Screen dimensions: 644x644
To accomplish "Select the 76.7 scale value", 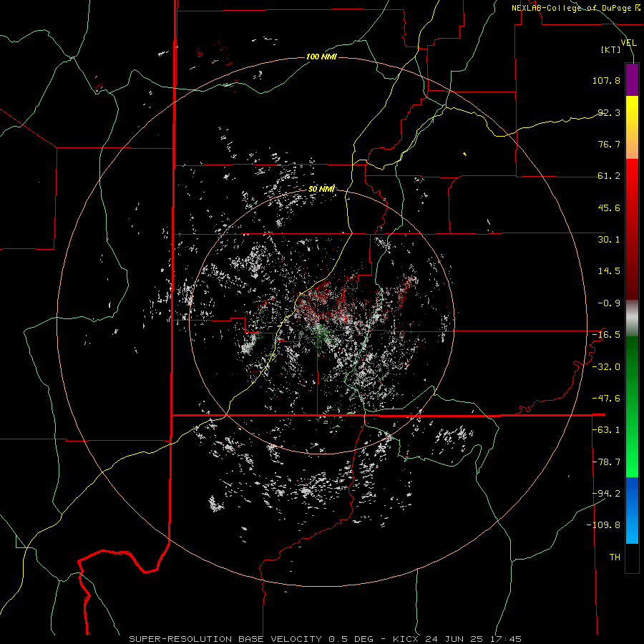I will pos(609,144).
